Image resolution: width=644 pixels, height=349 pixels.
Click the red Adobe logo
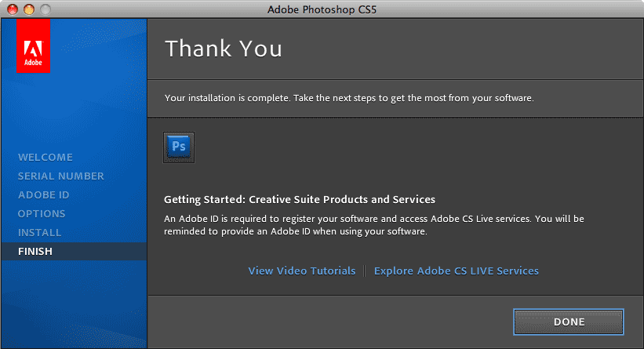click(x=33, y=46)
